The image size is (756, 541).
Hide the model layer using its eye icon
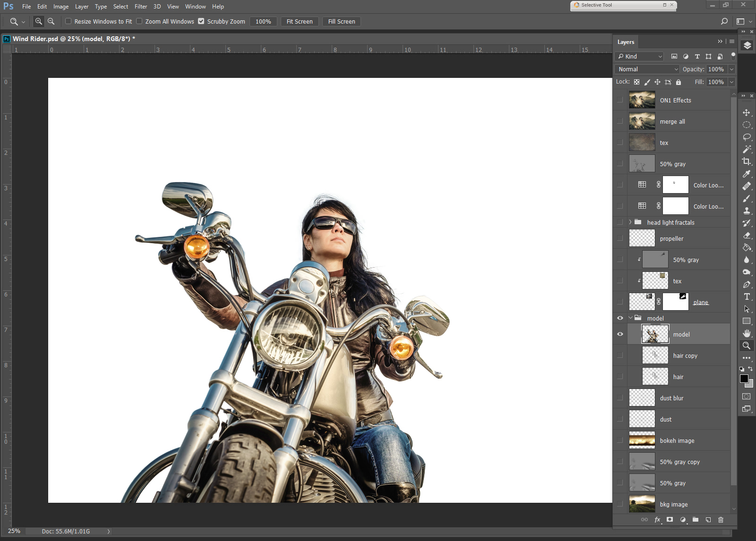point(620,334)
